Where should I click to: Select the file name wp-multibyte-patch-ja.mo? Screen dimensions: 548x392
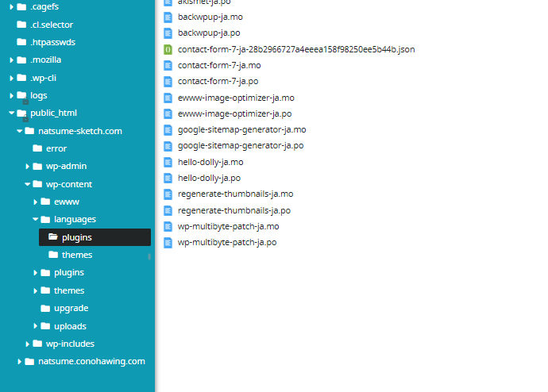tap(229, 226)
